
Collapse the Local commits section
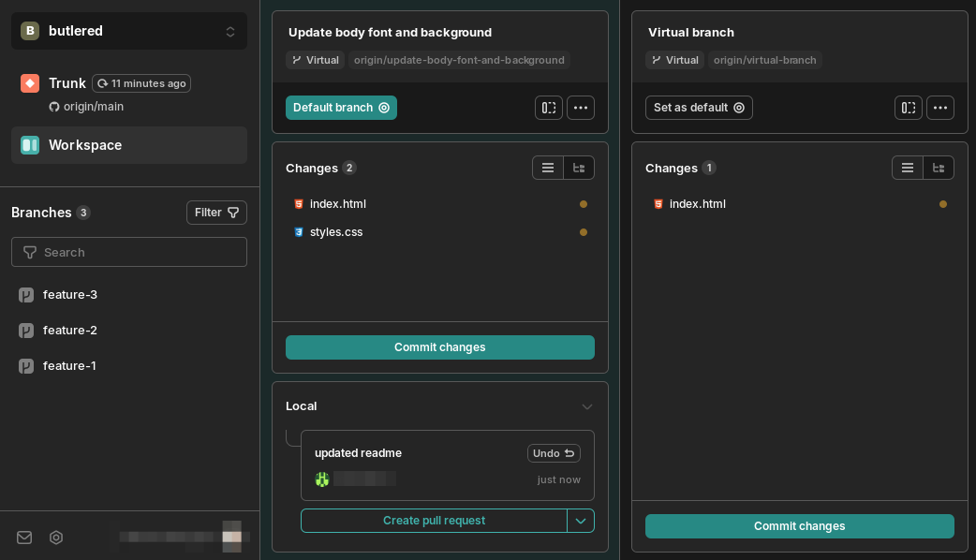click(587, 406)
